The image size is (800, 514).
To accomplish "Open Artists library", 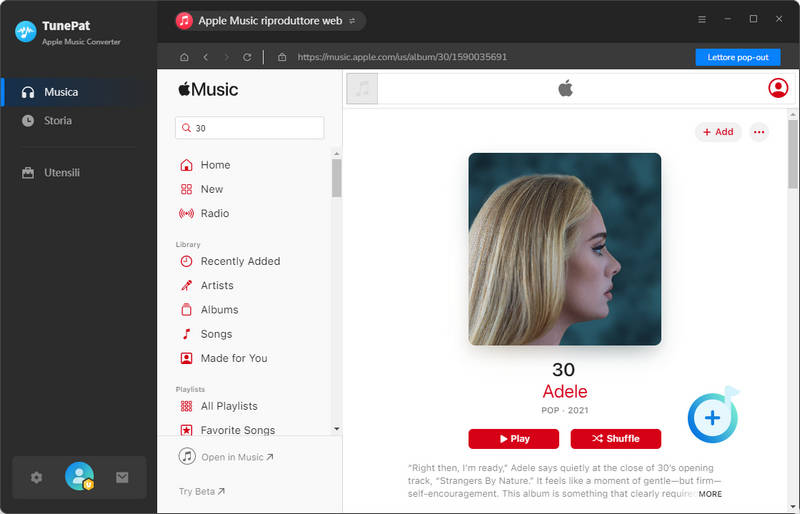I will click(x=207, y=285).
